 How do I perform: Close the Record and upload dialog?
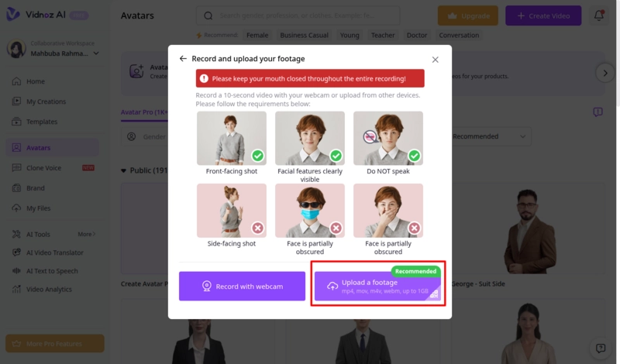[x=435, y=60]
